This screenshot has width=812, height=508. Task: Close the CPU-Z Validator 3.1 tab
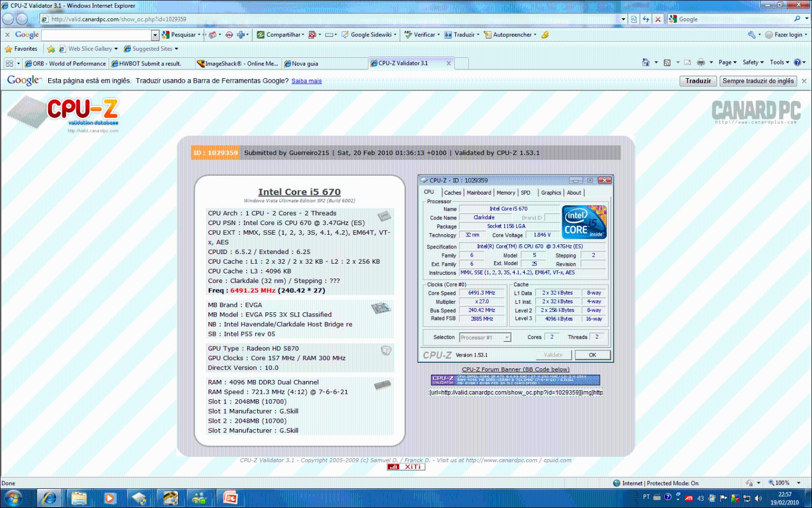pyautogui.click(x=449, y=63)
